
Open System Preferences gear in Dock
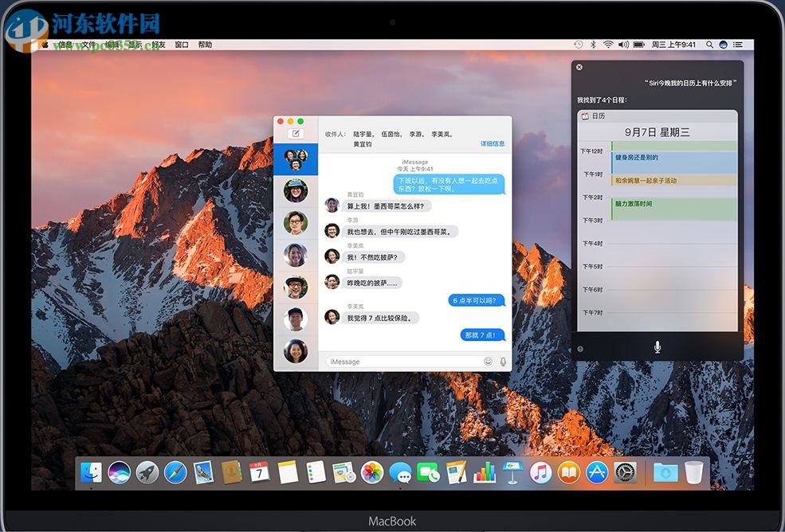626,472
